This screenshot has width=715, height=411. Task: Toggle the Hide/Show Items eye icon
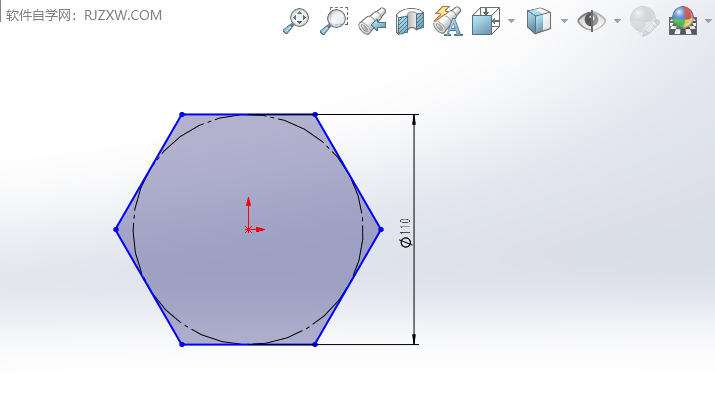[591, 21]
